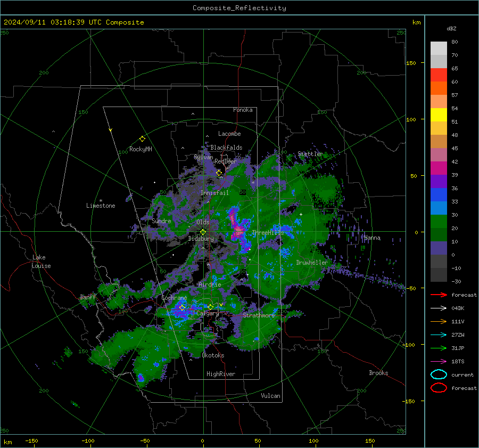
Task: Click the Innisfail town label
Action: coord(214,193)
